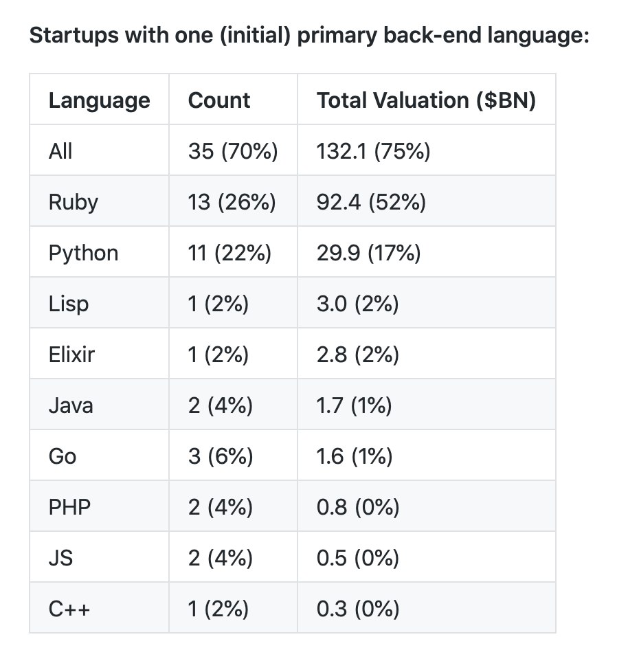Select the Python language cell

pos(83,253)
